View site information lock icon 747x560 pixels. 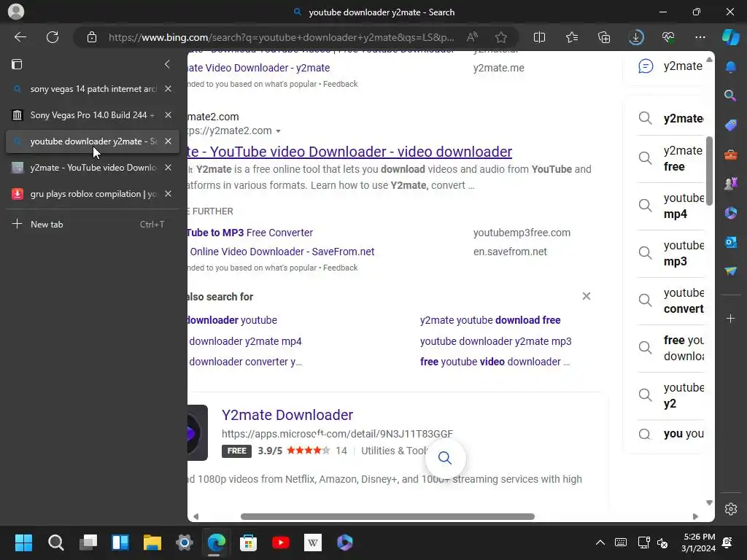point(92,37)
